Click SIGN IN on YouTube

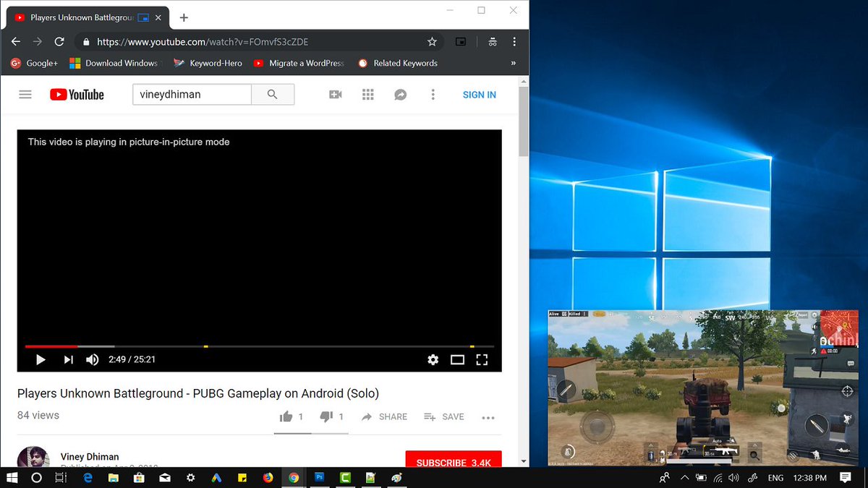click(x=480, y=95)
